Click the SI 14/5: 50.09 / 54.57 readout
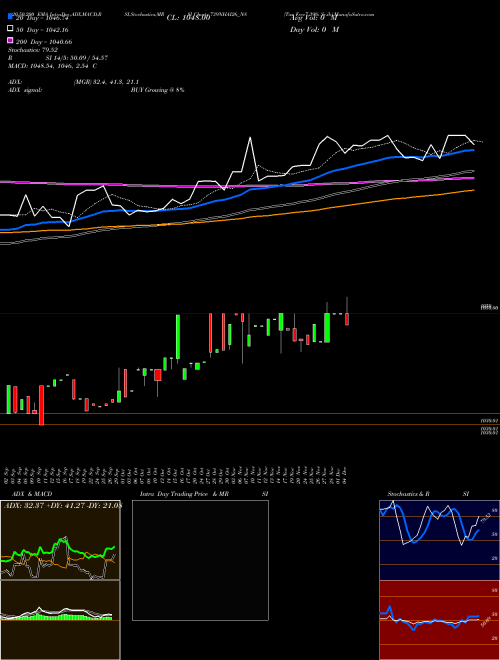 (x=77, y=58)
